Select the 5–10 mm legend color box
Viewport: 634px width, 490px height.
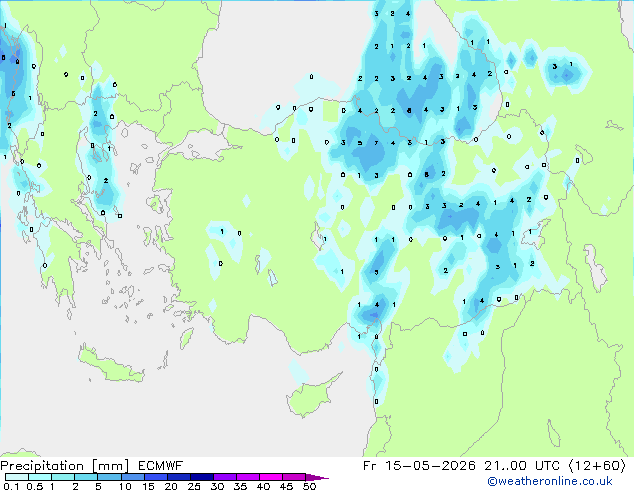(x=109, y=477)
